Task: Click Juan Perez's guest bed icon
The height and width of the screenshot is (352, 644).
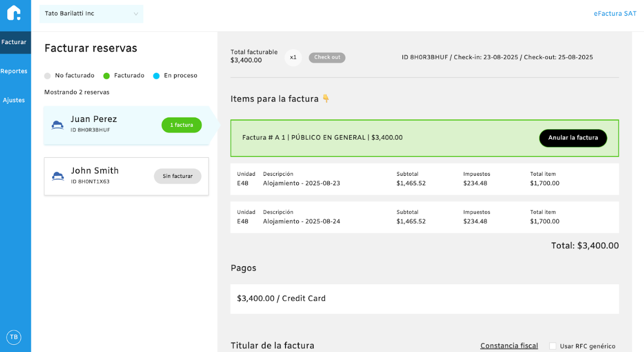Action: (58, 125)
